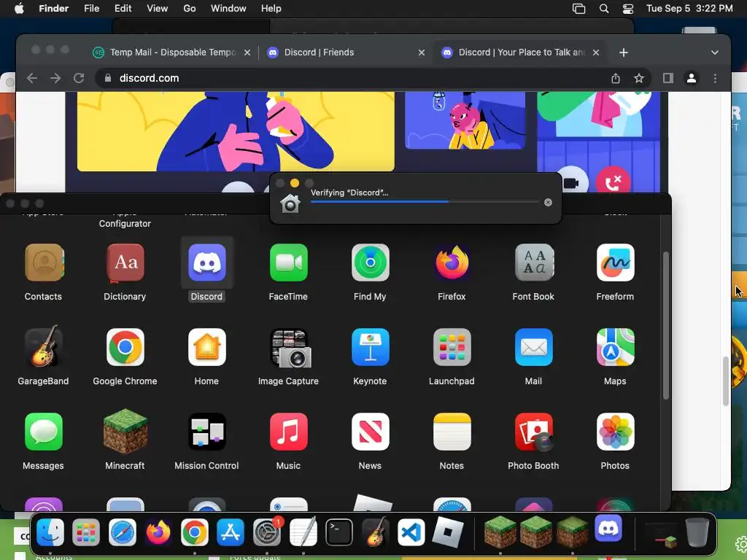Toggle Chrome side panel

[x=668, y=78]
